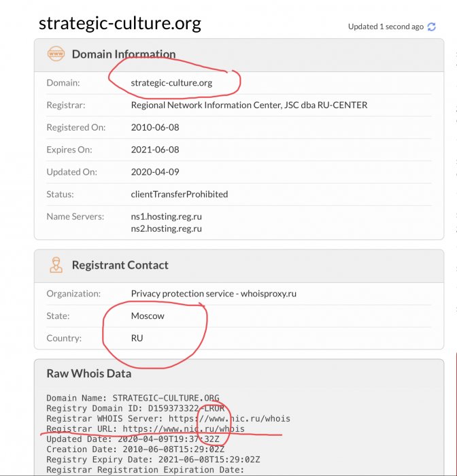The image size is (457, 476).
Task: Click the Registry Expiry Date line
Action: 153,460
